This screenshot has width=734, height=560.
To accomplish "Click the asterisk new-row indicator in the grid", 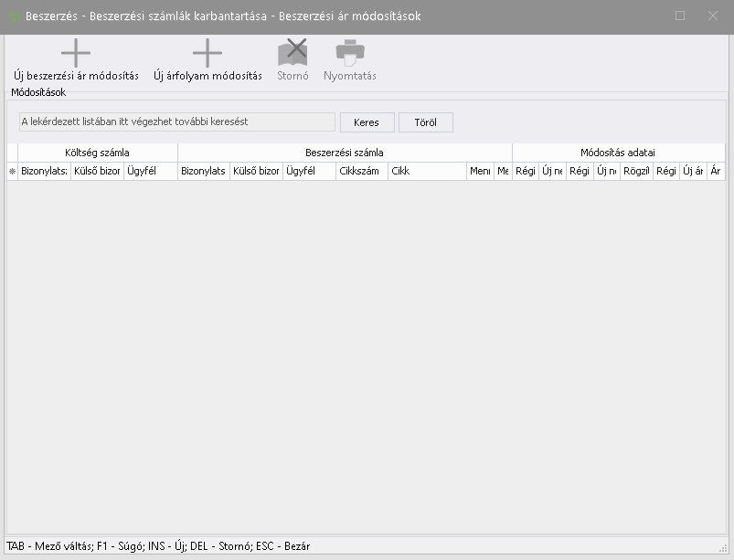I will 12,172.
